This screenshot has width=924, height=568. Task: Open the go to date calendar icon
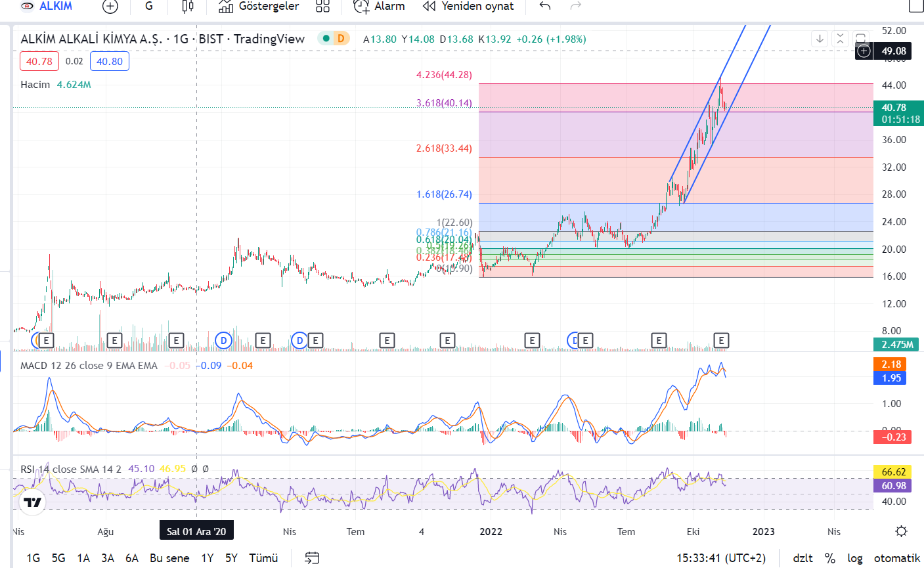point(313,558)
